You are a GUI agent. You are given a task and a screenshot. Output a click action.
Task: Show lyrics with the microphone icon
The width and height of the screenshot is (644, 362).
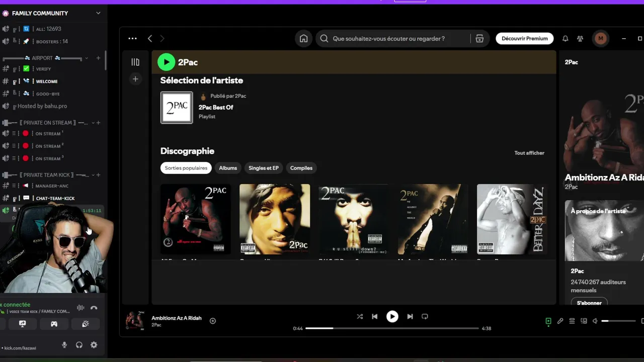pos(560,321)
